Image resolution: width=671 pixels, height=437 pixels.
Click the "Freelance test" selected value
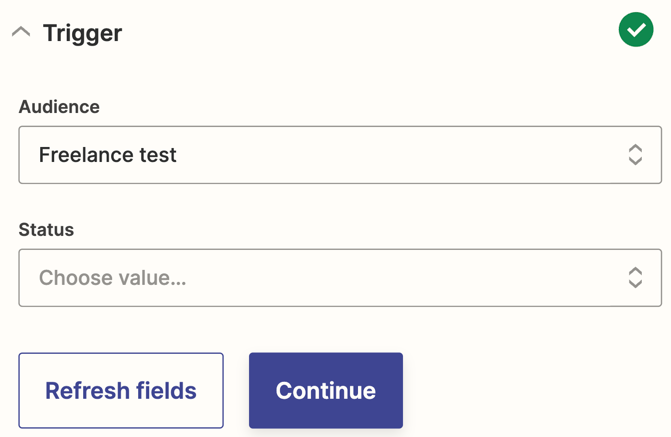coord(108,155)
